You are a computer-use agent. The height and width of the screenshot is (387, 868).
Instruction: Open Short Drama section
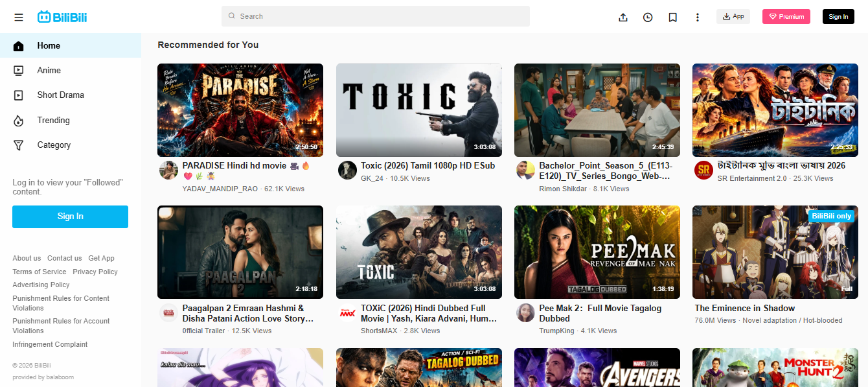[x=71, y=95]
